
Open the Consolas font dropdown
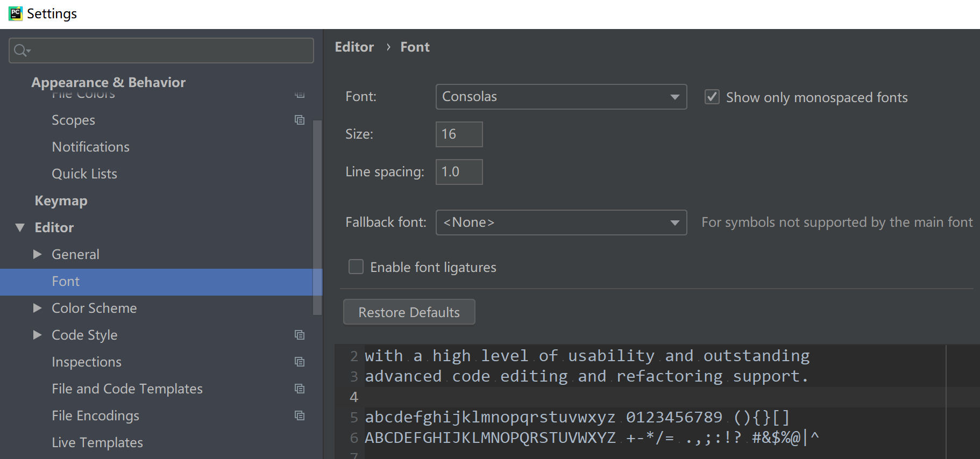561,97
